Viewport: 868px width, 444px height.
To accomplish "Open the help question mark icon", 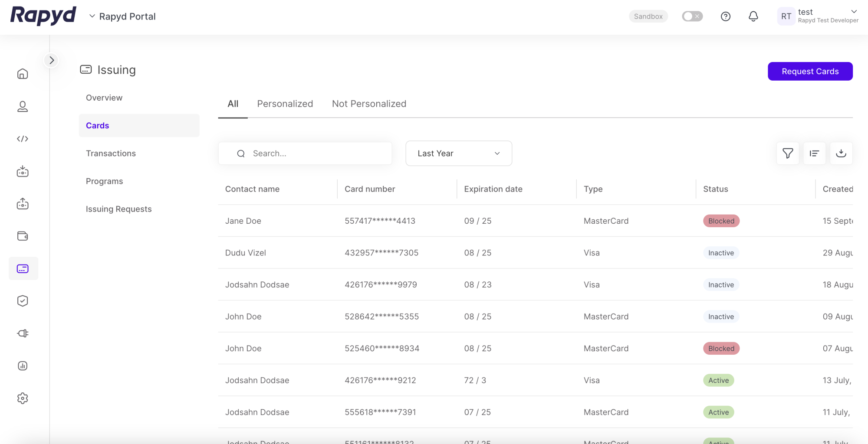I will click(x=725, y=16).
